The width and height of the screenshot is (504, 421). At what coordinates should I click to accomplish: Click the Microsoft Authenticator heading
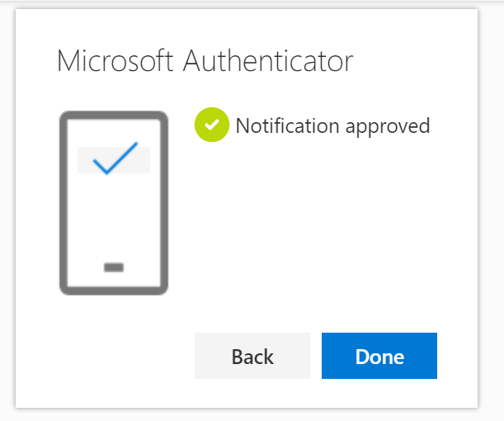pyautogui.click(x=205, y=61)
